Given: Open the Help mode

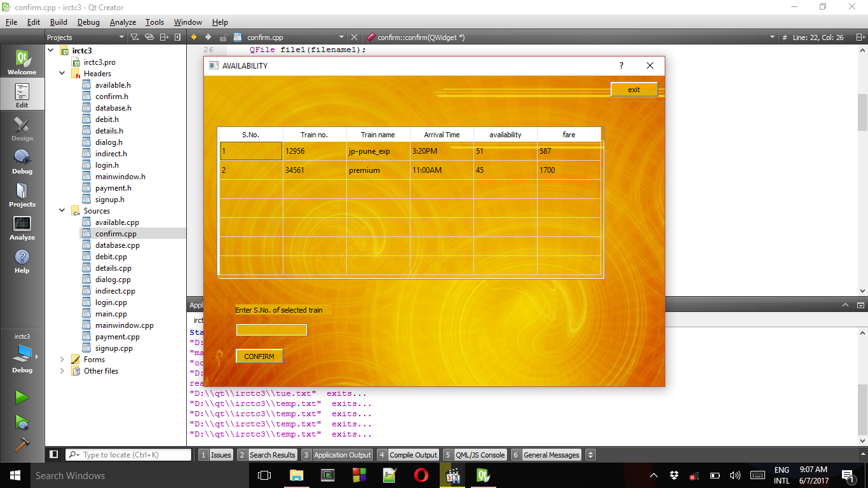Looking at the screenshot, I should [22, 261].
